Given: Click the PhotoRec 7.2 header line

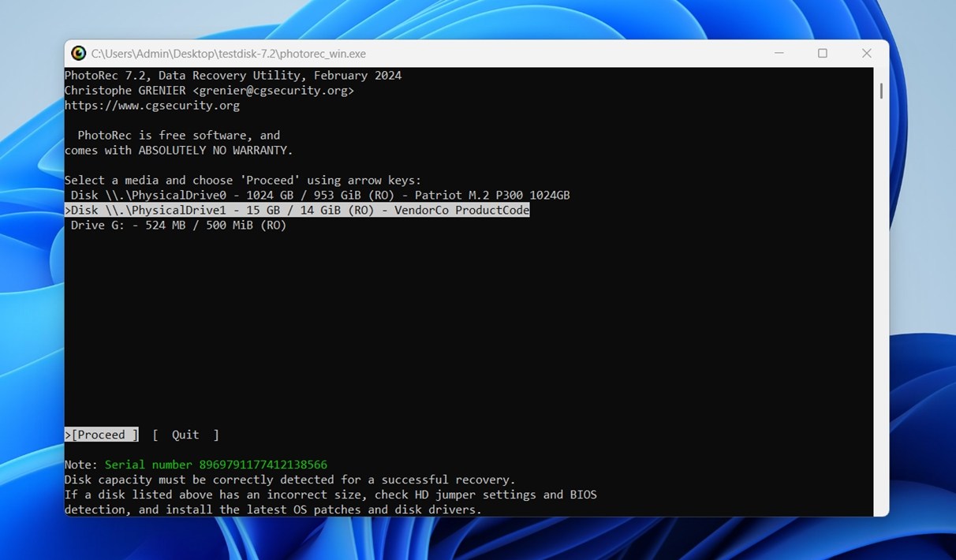Looking at the screenshot, I should [233, 76].
